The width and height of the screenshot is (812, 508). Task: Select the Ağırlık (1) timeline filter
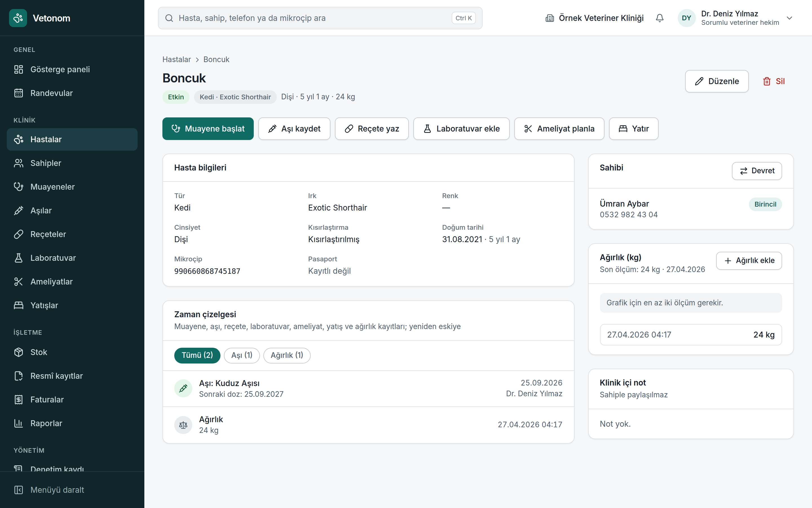click(x=287, y=356)
